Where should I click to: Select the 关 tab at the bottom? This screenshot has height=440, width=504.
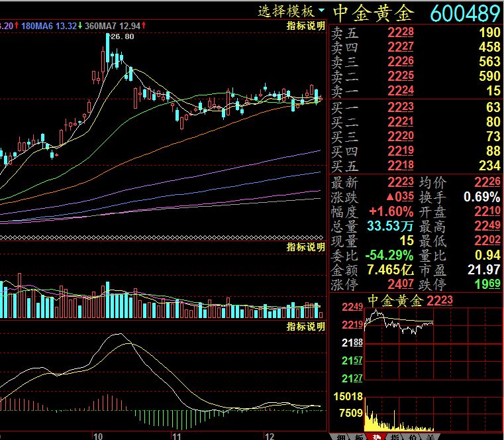click(x=430, y=437)
